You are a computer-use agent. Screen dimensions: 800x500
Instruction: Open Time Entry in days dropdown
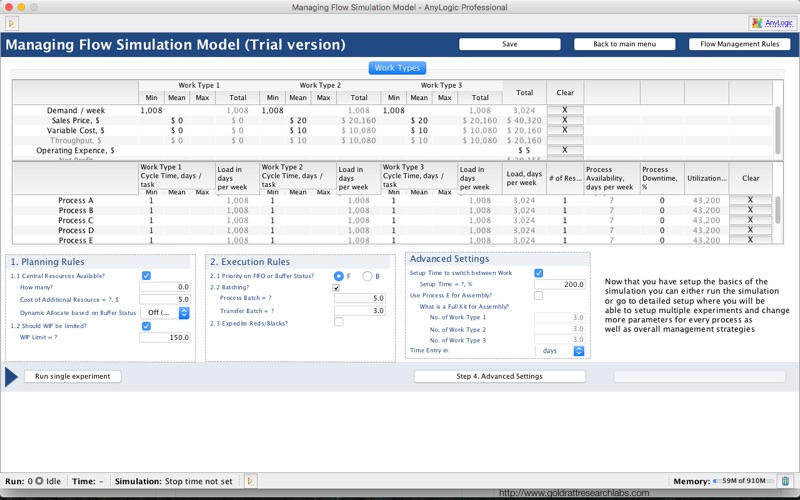(x=559, y=351)
